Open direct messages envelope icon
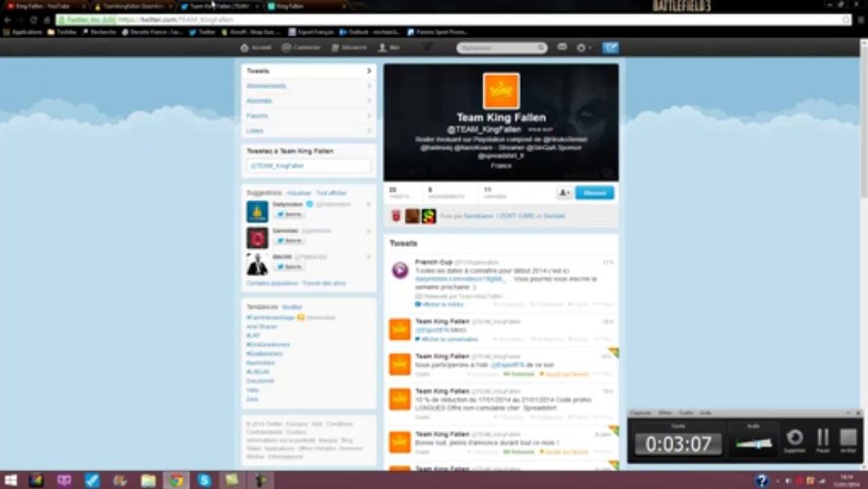Image resolution: width=868 pixels, height=489 pixels. coord(562,48)
